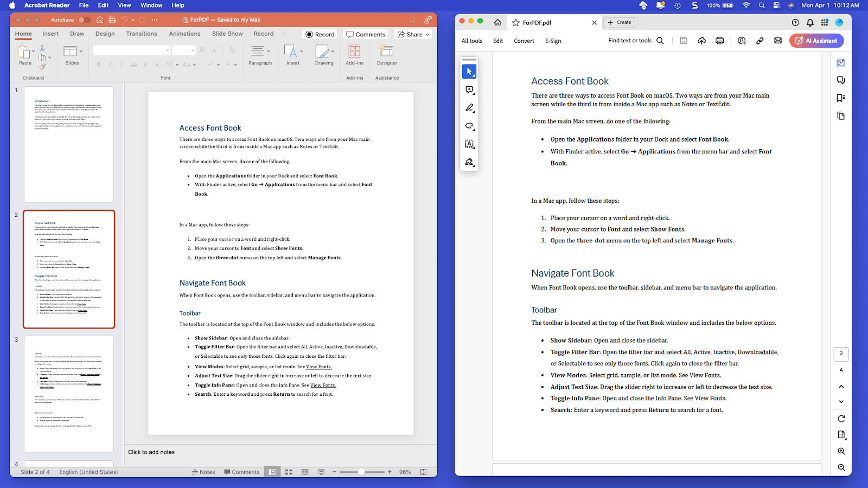Switch to the Slide Show tab
This screenshot has width=868, height=488.
point(227,34)
